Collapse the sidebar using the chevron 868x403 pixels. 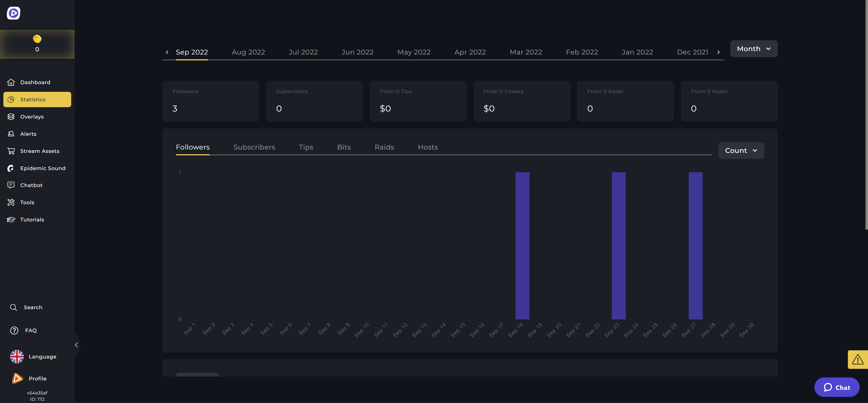tap(76, 345)
